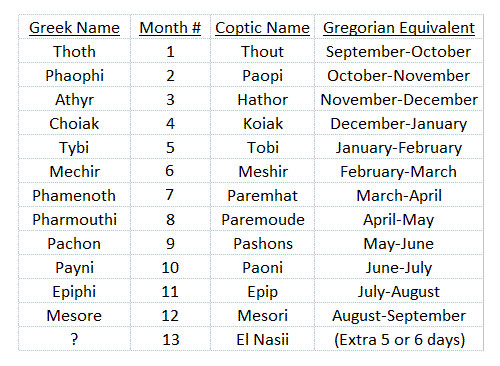Screen dimensions: 500x366
Task: Click the Tybi cell
Action: click(x=74, y=147)
